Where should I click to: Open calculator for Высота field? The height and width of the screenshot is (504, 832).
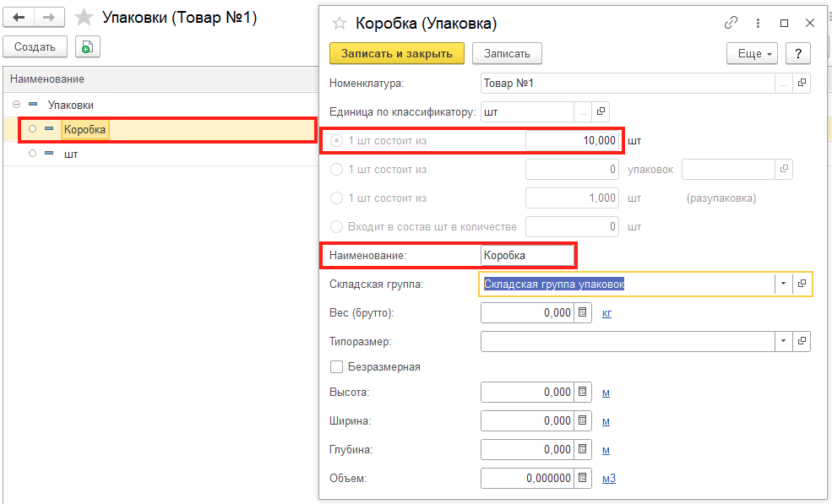point(582,392)
